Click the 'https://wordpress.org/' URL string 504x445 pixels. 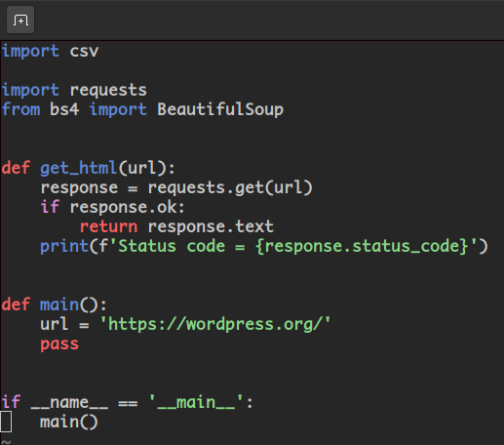click(214, 324)
